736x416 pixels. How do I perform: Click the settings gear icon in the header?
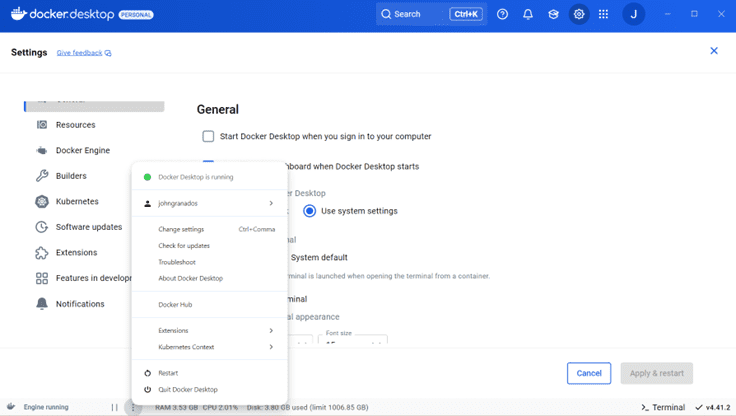point(579,14)
